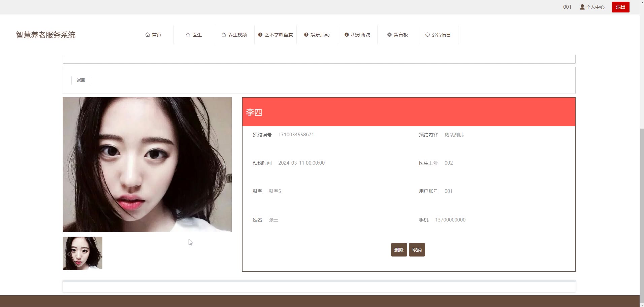Viewport: 644px width, 307px height.
Task: Click the question icon beside 娱乐活动
Action: pos(306,35)
